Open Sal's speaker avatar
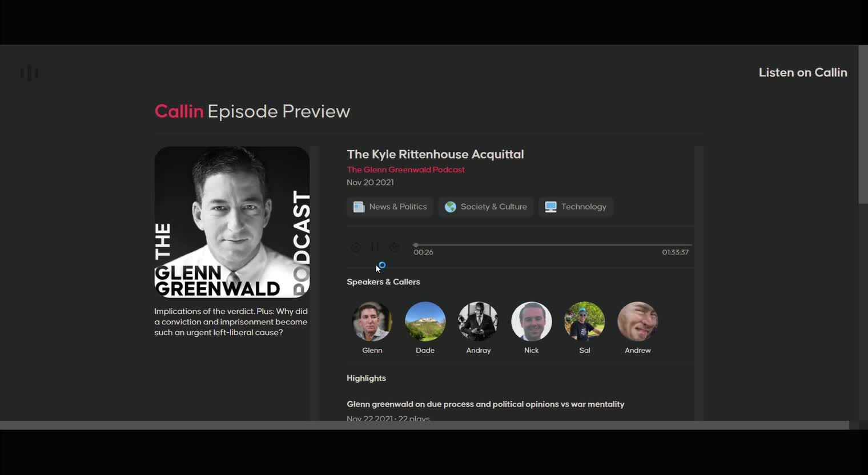Screen dimensions: 868x475 pos(584,321)
